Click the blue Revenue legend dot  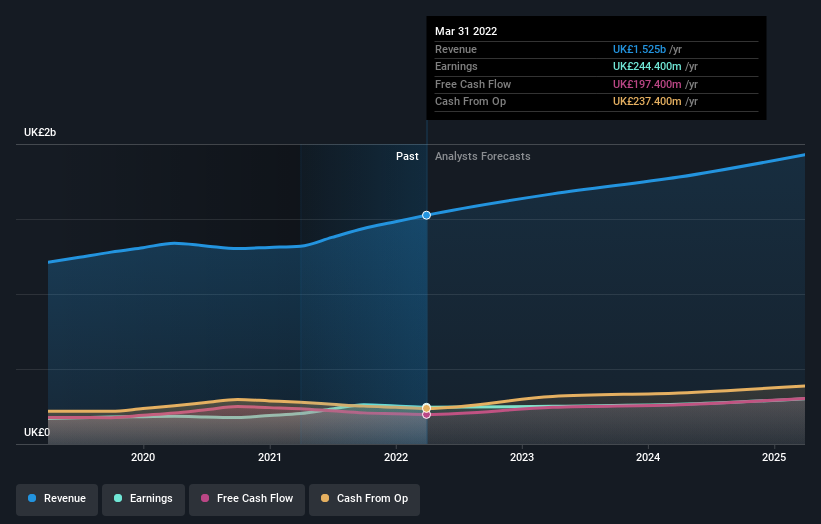point(32,498)
